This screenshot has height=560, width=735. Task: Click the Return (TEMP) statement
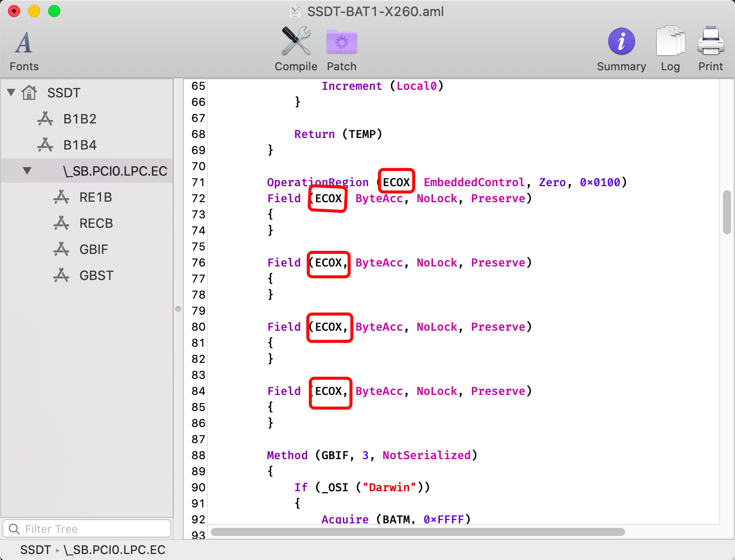[x=338, y=134]
